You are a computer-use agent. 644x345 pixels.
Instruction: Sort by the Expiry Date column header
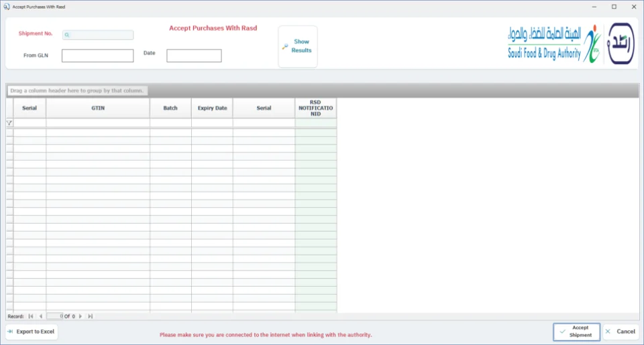coord(212,108)
